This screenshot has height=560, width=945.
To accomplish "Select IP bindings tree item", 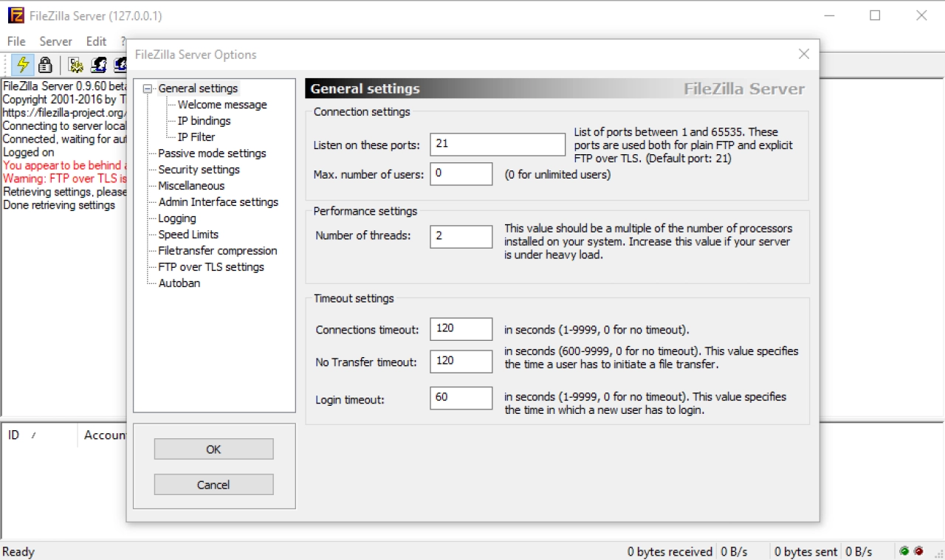I will pos(204,121).
